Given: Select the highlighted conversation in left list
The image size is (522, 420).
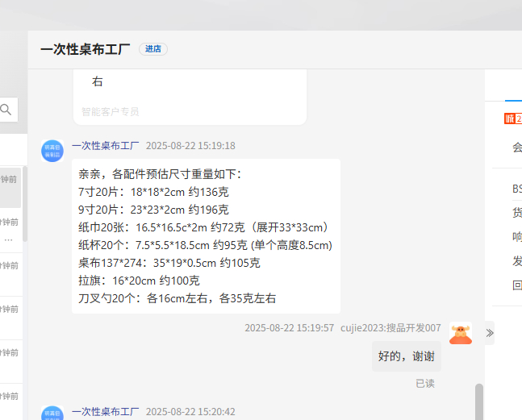Looking at the screenshot, I should [10, 189].
